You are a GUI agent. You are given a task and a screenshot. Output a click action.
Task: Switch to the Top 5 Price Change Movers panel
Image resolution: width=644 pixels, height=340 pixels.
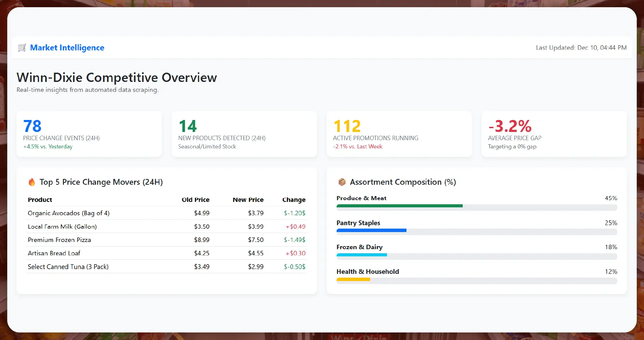pos(101,182)
